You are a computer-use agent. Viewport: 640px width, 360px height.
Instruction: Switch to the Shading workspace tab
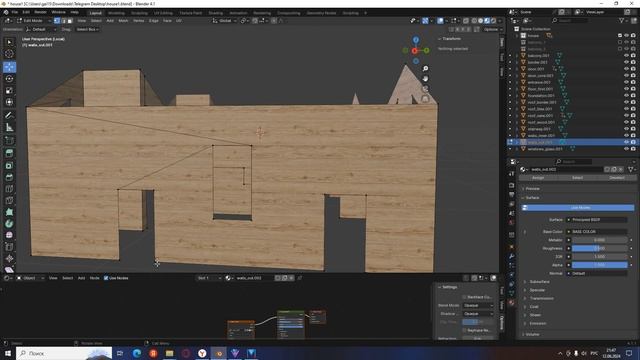[x=216, y=13]
